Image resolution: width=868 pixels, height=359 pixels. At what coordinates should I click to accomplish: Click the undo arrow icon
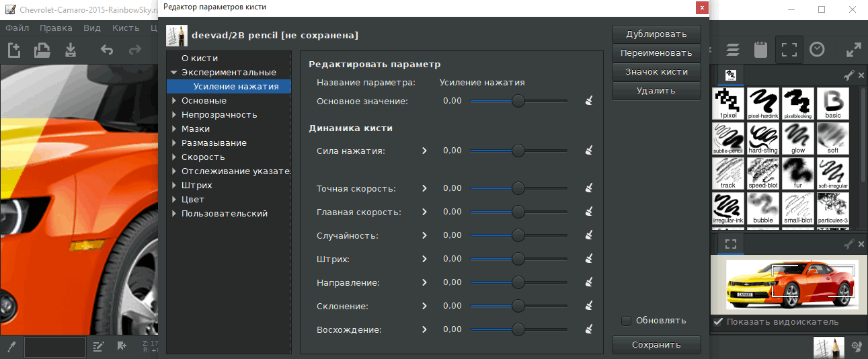(x=107, y=50)
